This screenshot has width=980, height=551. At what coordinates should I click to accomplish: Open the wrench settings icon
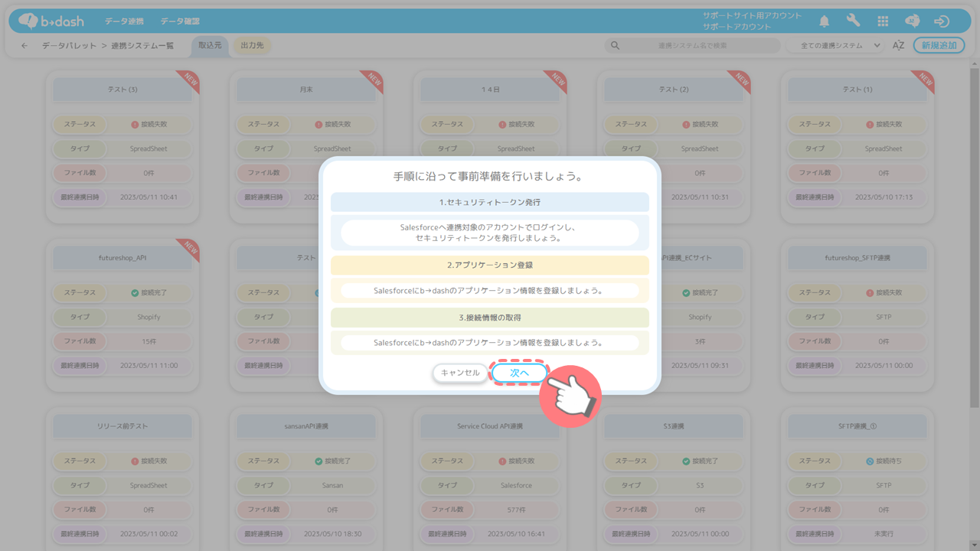tap(854, 21)
